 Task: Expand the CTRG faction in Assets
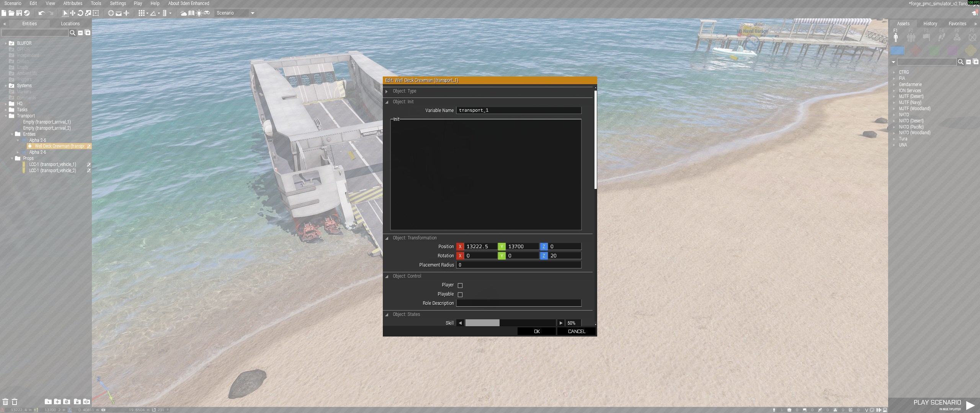(x=894, y=72)
